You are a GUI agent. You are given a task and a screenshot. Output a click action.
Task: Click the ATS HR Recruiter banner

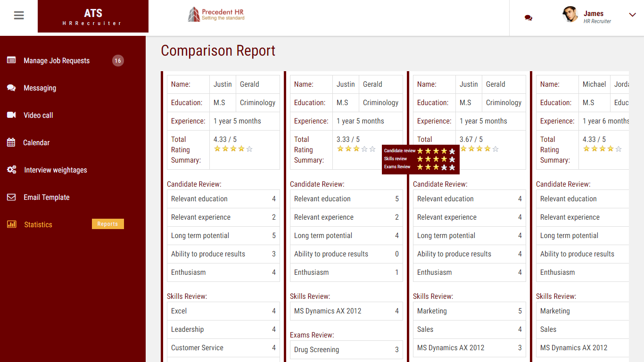pyautogui.click(x=93, y=16)
